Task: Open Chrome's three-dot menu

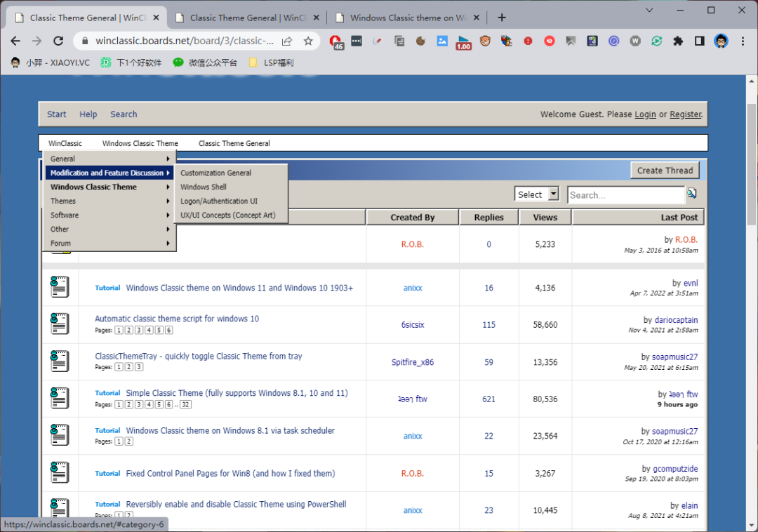Action: pyautogui.click(x=743, y=41)
